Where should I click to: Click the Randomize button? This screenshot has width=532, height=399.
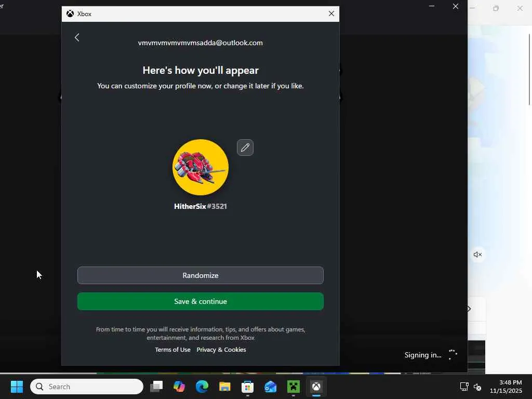200,275
